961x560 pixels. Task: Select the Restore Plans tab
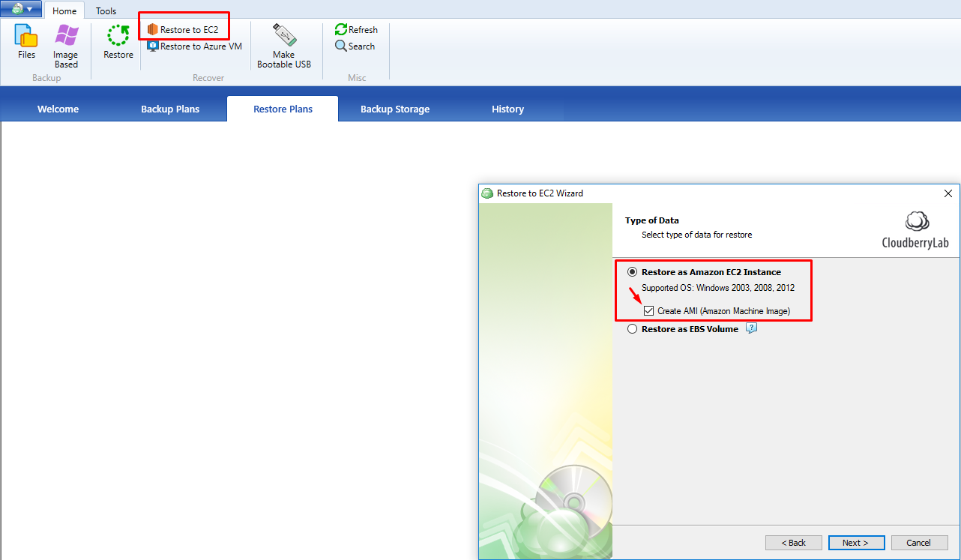click(x=283, y=109)
